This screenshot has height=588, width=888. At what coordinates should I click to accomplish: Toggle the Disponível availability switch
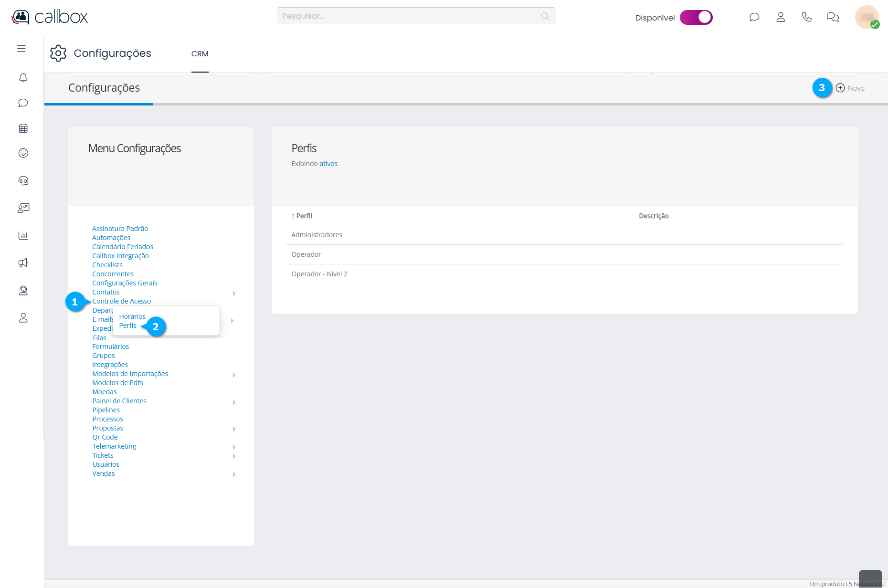coord(696,17)
